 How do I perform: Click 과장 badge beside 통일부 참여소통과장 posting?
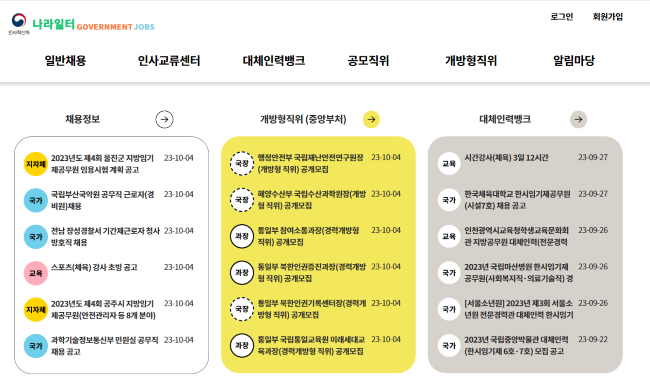pos(242,236)
